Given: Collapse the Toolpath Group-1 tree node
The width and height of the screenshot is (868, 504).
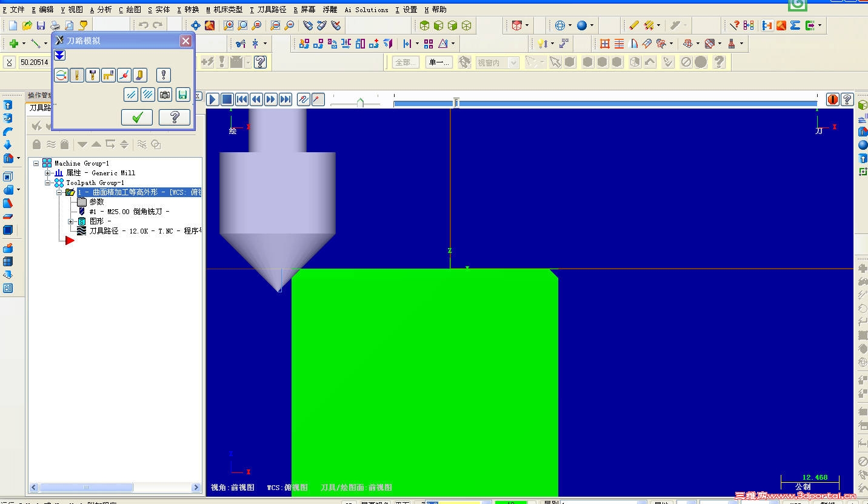Looking at the screenshot, I should pyautogui.click(x=48, y=183).
